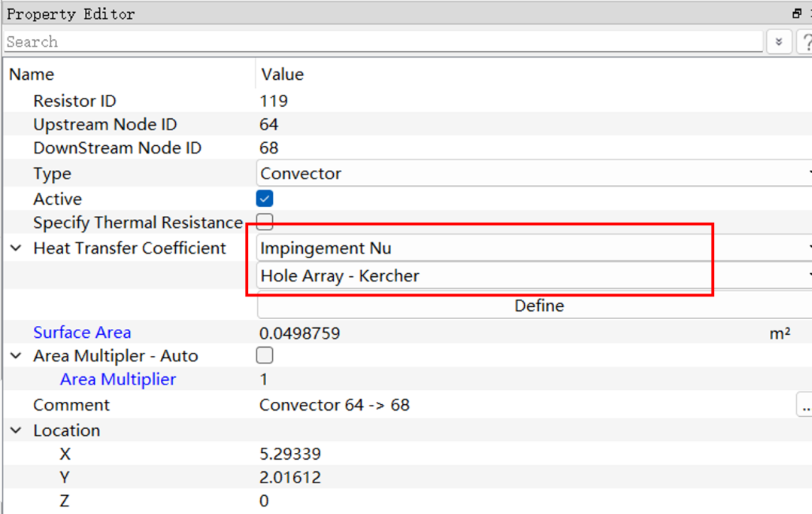The image size is (812, 514).
Task: Select the Comment row label
Action: 71,405
